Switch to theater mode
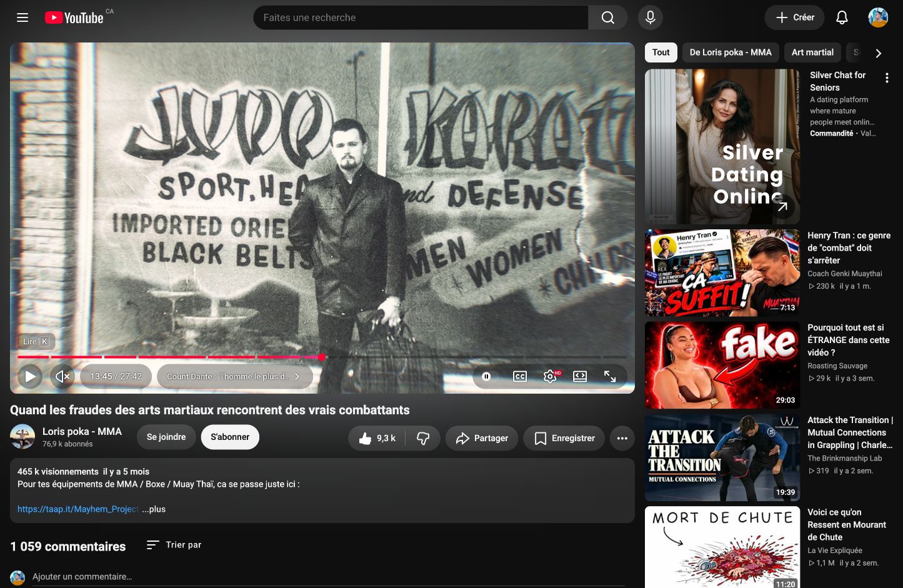This screenshot has width=903, height=588. click(580, 376)
